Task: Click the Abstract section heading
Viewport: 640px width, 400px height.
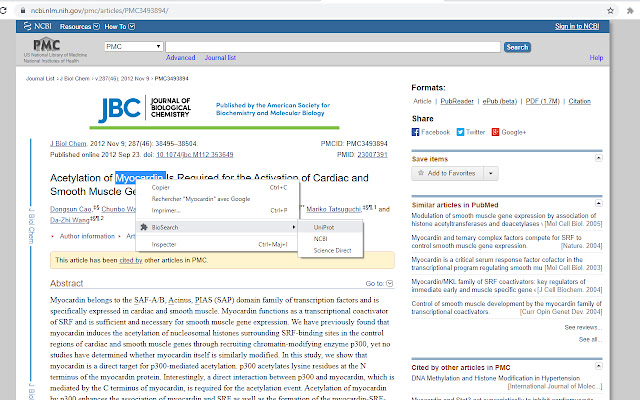Action: point(67,283)
